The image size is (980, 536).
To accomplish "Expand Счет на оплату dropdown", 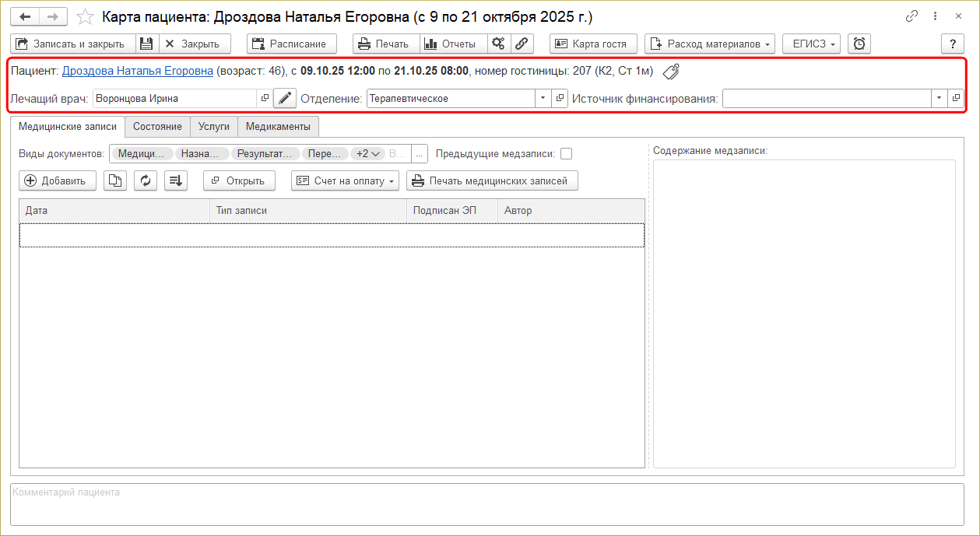I will [x=345, y=180].
